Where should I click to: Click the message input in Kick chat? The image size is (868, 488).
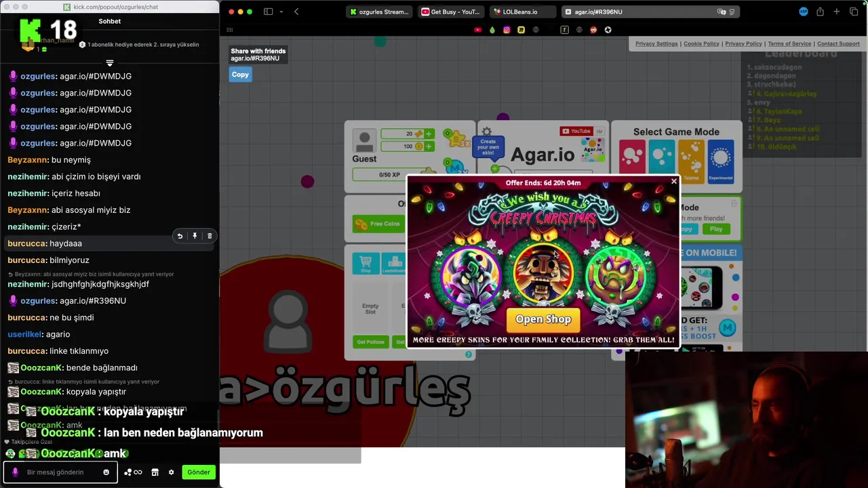pos(61,472)
